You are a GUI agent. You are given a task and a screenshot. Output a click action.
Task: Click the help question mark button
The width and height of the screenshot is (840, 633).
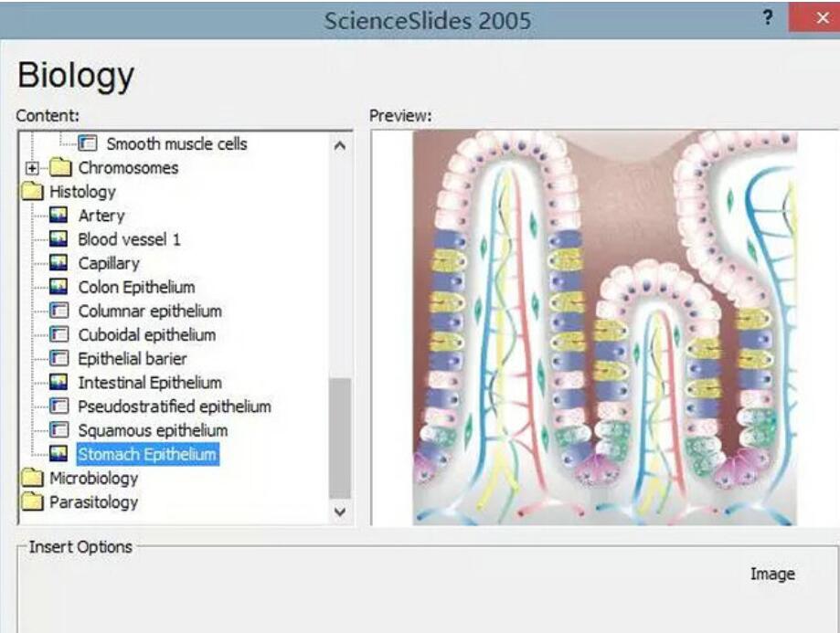point(767,18)
